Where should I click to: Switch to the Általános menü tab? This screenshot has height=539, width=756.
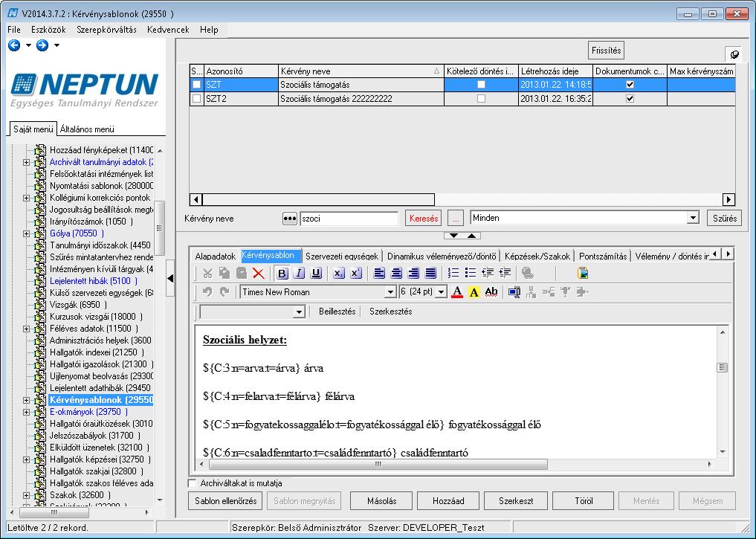tap(87, 129)
